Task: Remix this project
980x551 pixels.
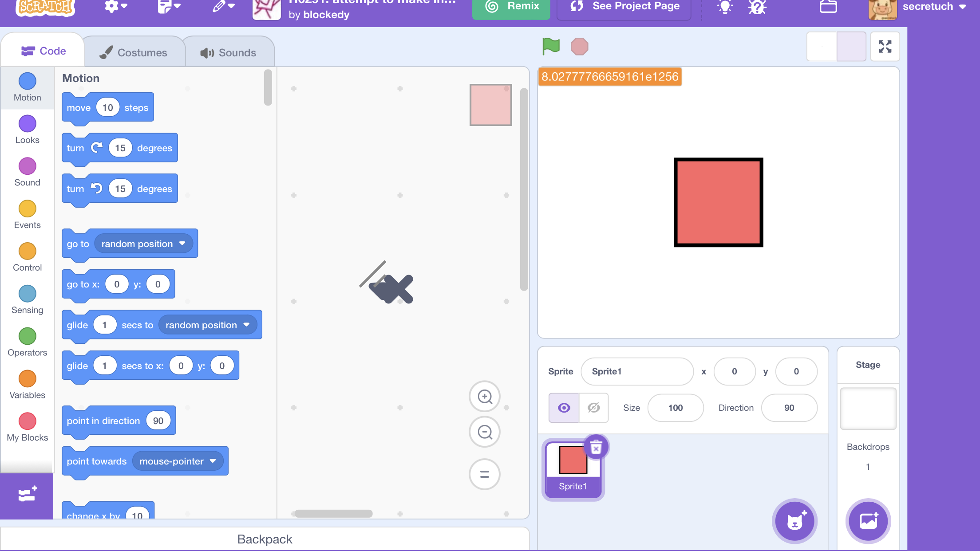Action: [511, 7]
